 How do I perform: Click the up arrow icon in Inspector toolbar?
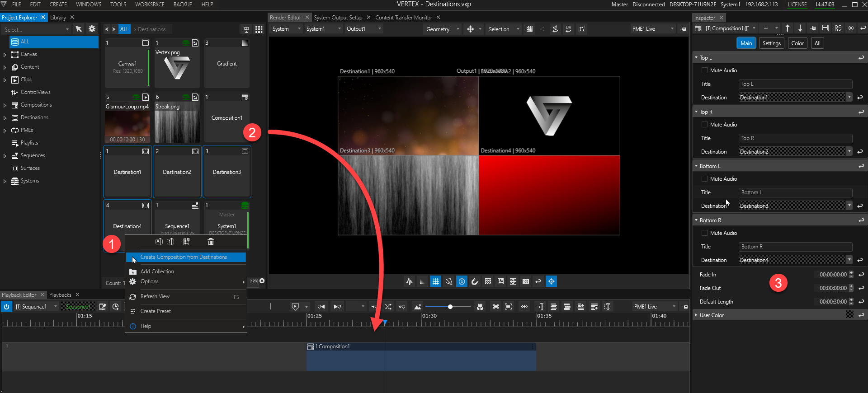[x=788, y=28]
